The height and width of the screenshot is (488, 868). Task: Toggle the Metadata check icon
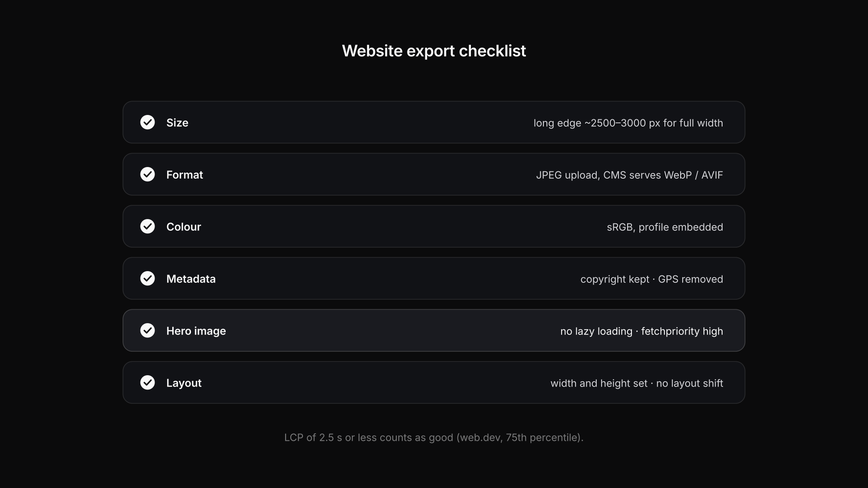point(148,278)
